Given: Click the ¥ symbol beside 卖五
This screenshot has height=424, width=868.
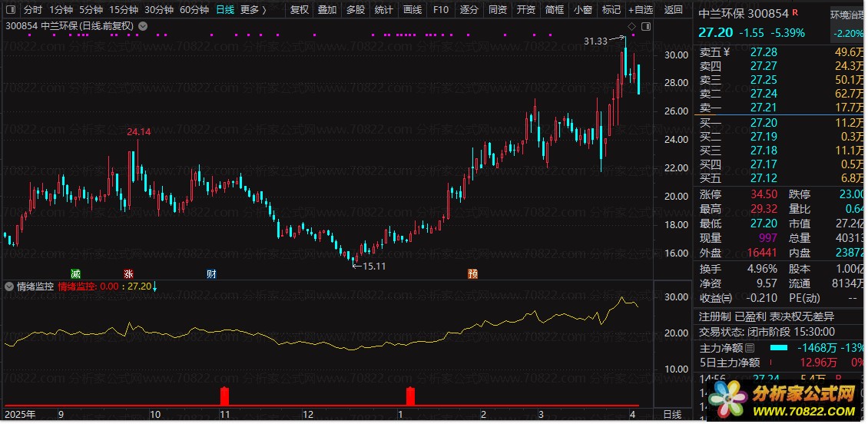Looking at the screenshot, I should coord(727,52).
